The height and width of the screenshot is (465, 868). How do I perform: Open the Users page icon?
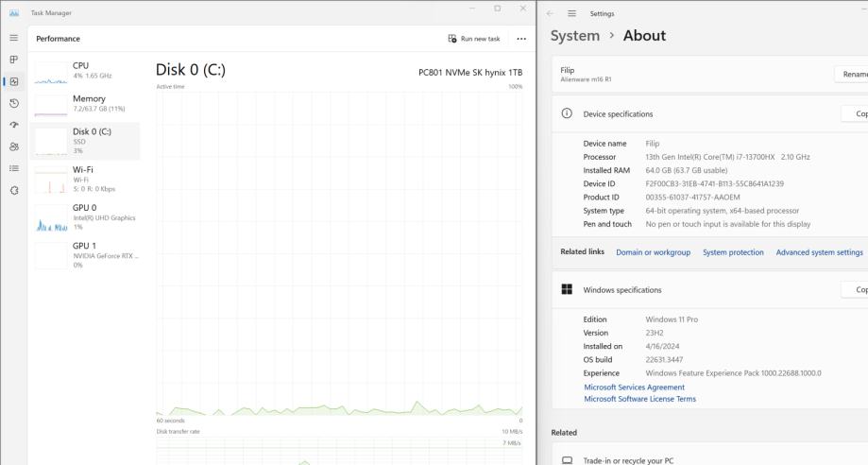[x=13, y=146]
